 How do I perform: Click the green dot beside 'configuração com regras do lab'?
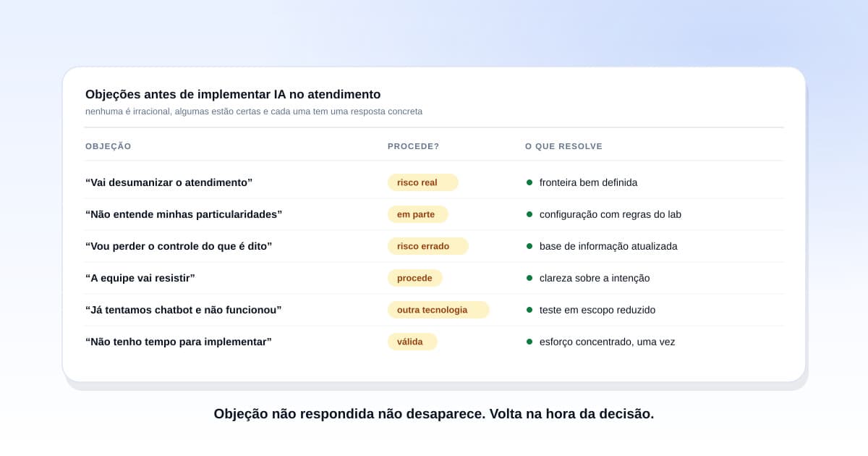[x=529, y=214]
